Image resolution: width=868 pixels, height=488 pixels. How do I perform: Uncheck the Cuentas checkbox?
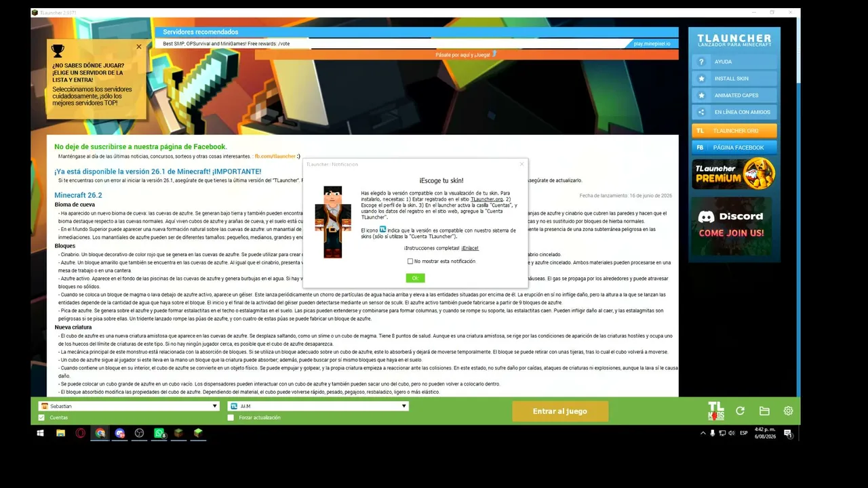[x=42, y=418]
